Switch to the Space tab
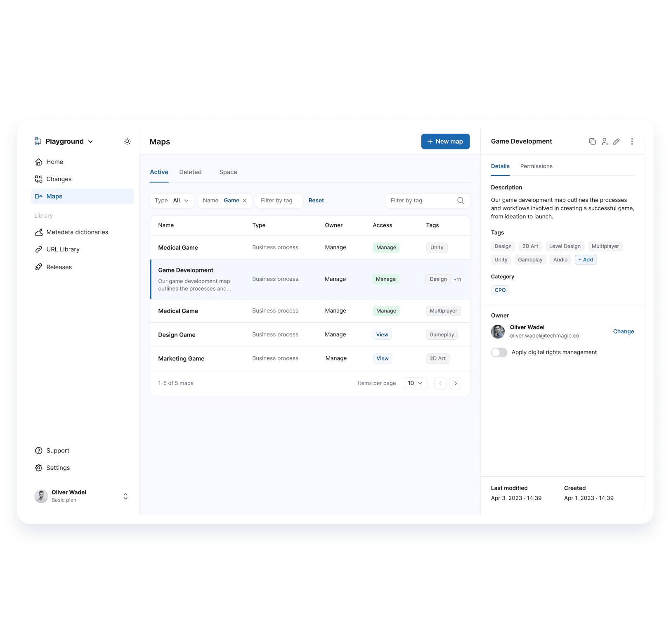 [228, 172]
